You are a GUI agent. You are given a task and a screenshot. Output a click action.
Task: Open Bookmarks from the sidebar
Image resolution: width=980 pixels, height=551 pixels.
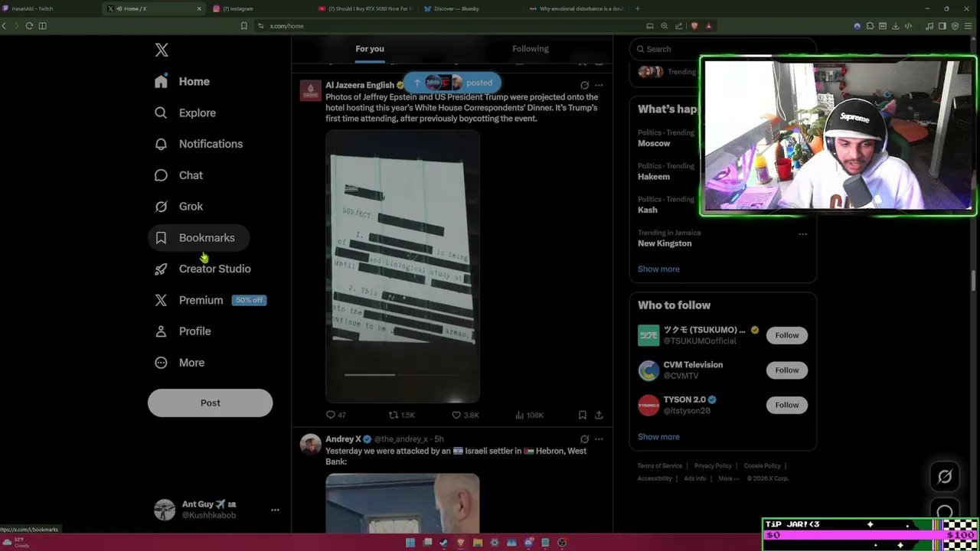pos(198,238)
